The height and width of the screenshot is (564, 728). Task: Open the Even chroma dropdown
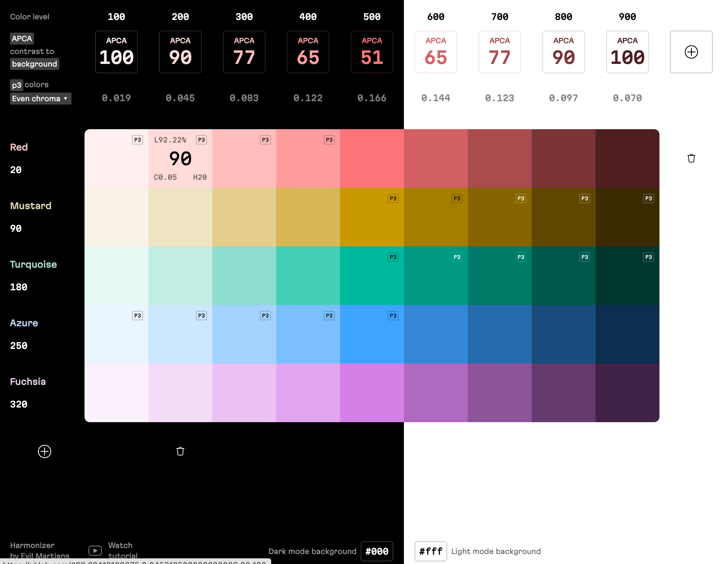40,99
